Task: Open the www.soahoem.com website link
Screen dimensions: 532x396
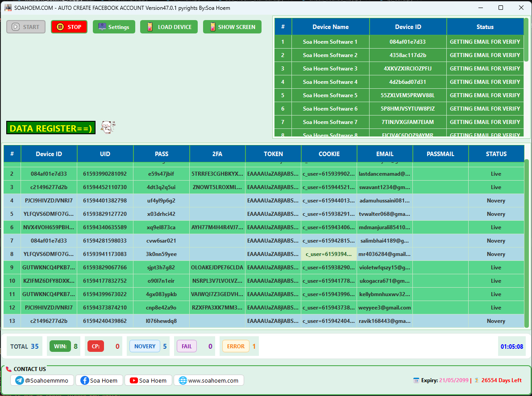Action: [209, 380]
